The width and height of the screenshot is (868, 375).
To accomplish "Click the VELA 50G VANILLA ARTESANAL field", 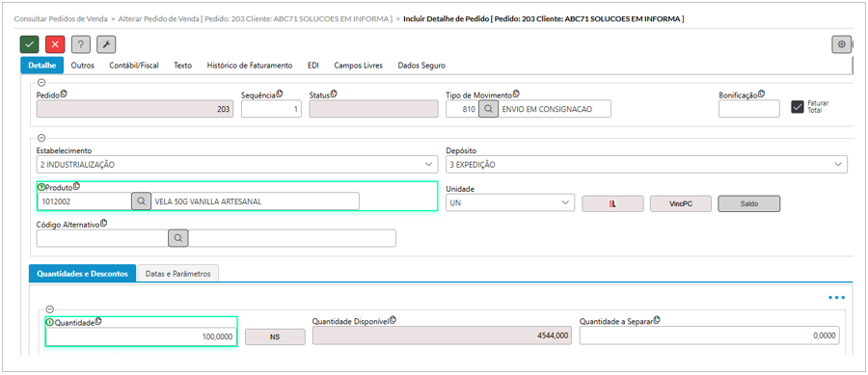I will coord(255,201).
